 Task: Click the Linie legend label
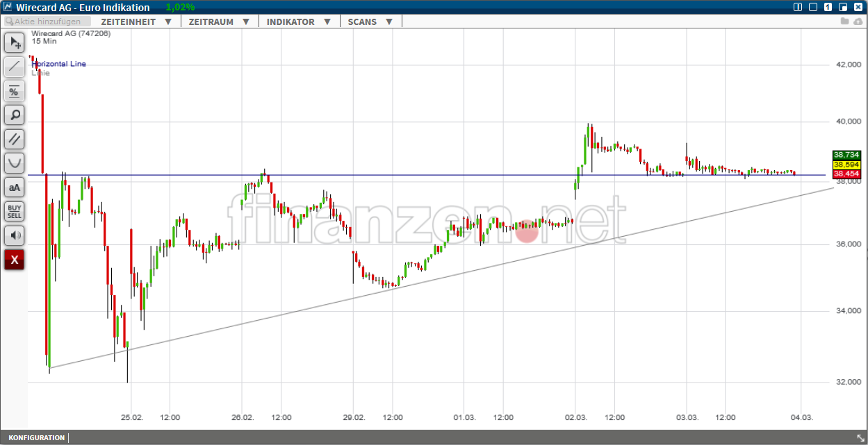tap(40, 72)
